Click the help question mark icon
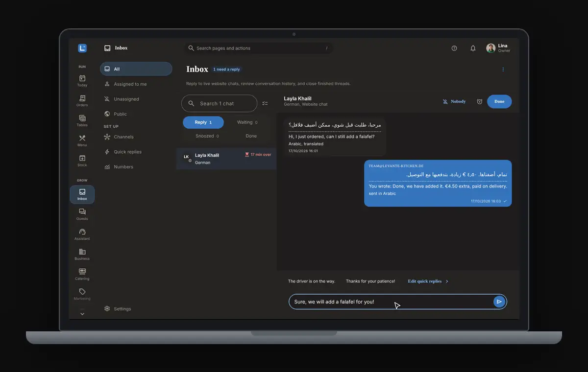This screenshot has height=372, width=588. pyautogui.click(x=454, y=48)
